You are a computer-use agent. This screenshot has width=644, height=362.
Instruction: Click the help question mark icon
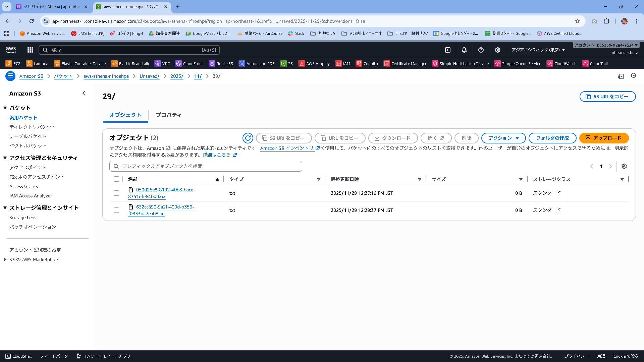[x=481, y=50]
